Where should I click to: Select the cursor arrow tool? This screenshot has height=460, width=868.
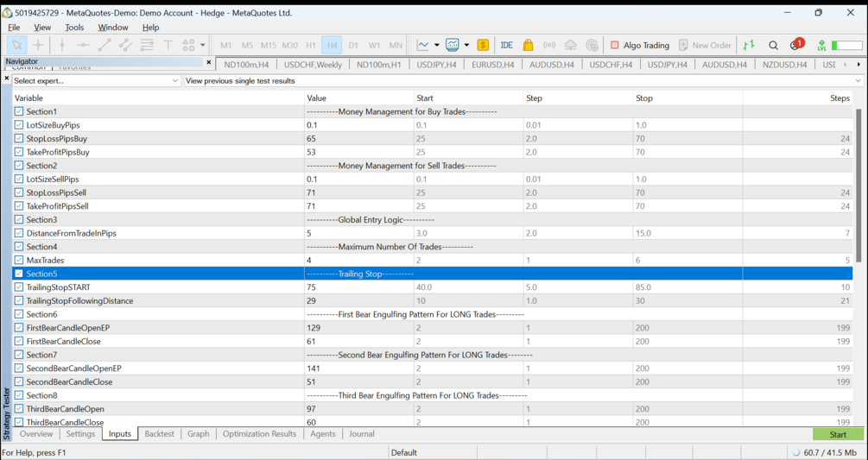point(17,46)
